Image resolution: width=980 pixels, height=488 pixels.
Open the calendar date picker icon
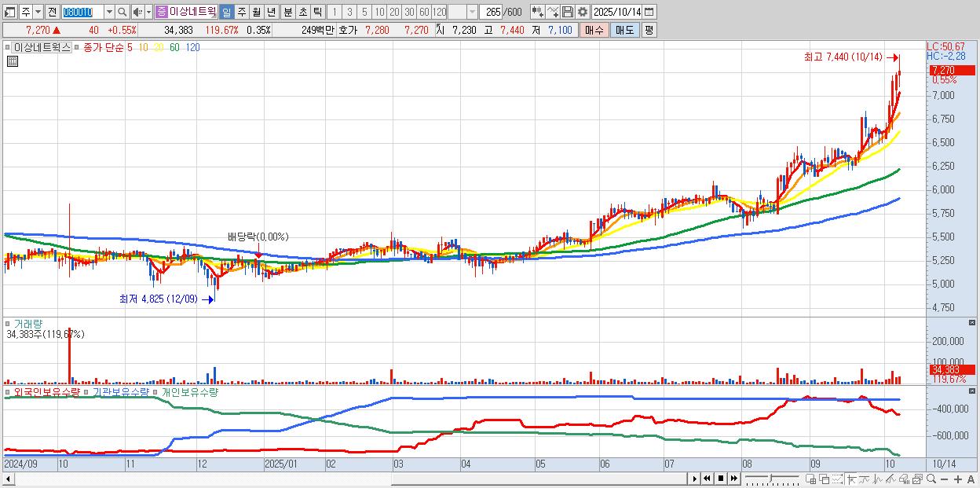click(x=649, y=12)
